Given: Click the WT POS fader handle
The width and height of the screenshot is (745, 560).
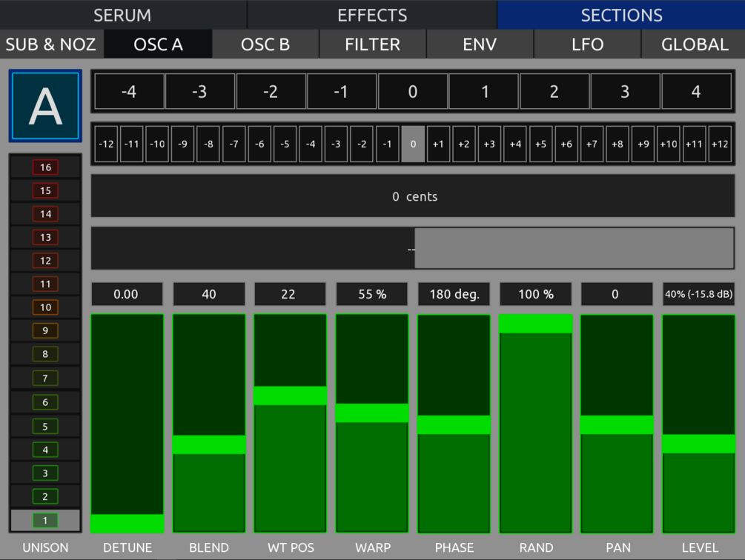Looking at the screenshot, I should click(x=291, y=396).
